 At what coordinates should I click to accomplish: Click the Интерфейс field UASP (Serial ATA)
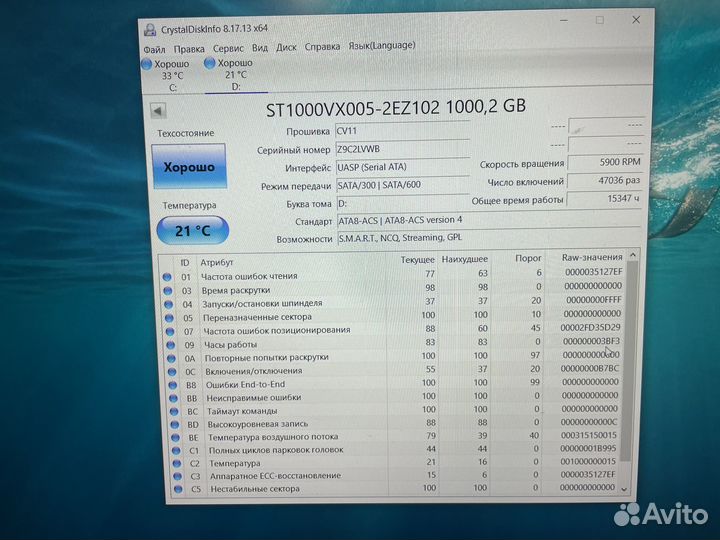tap(402, 167)
